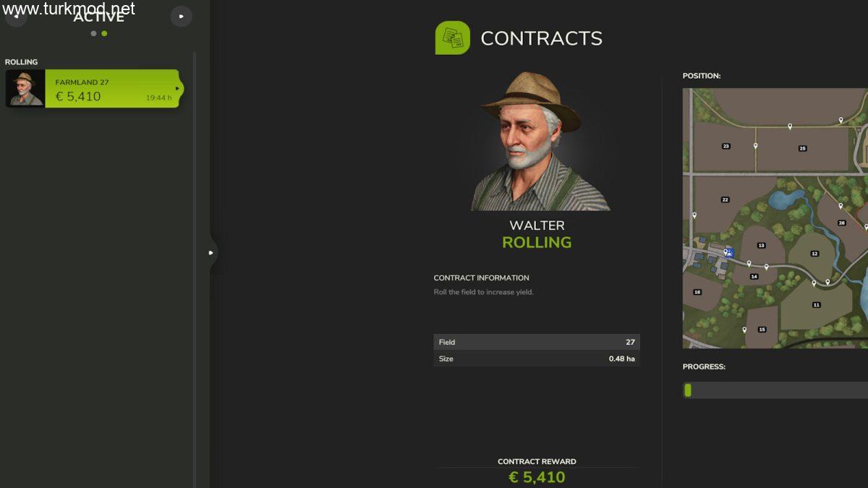Viewport: 868px width, 488px height.
Task: Expand the arrow on Farmland 27 entry
Action: [x=178, y=89]
